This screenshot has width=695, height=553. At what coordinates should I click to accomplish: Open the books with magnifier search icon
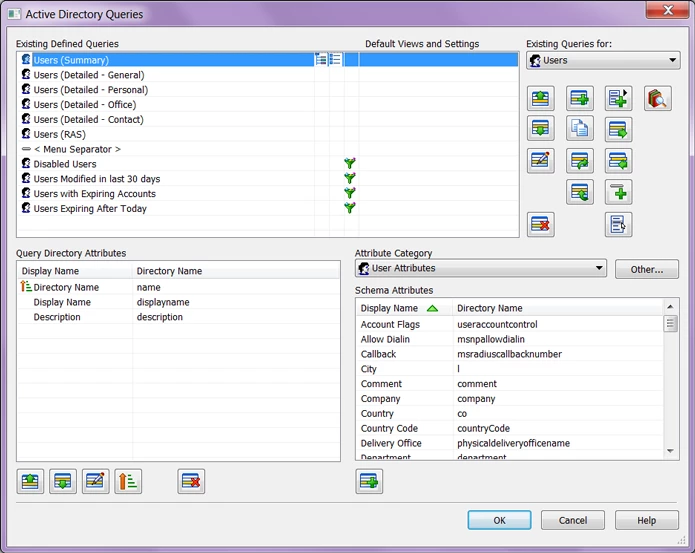tap(657, 98)
